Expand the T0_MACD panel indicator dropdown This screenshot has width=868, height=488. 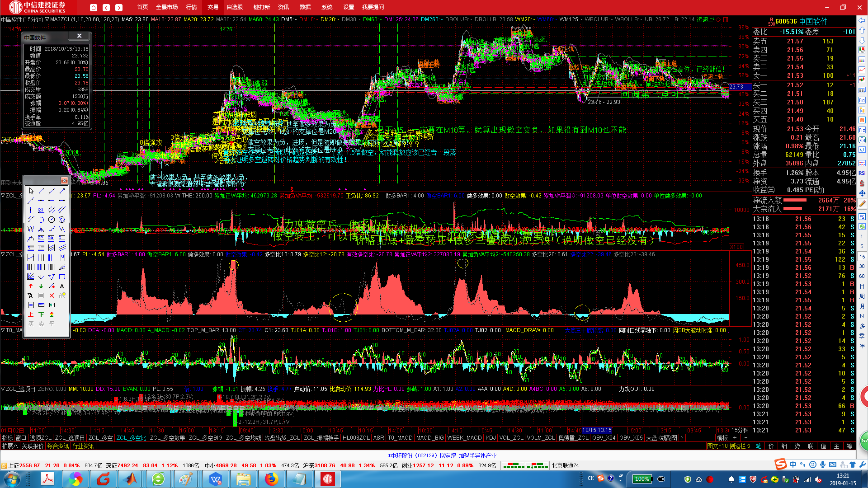point(3,330)
